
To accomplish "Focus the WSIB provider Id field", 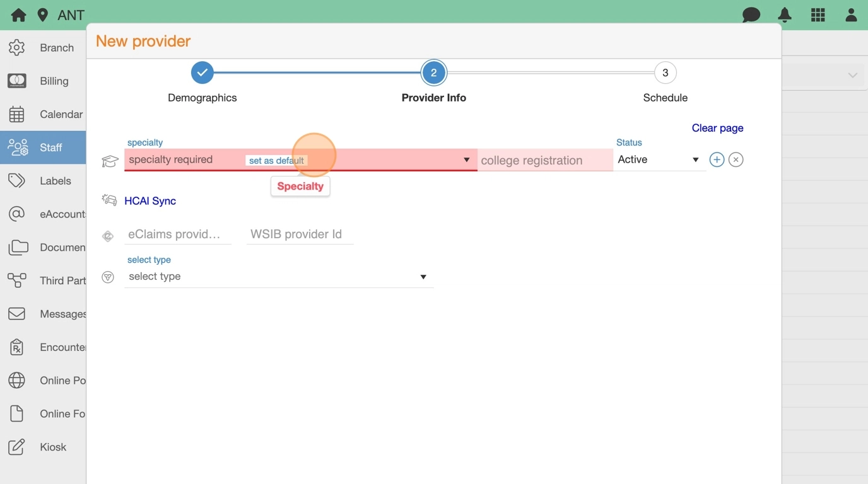I will point(299,234).
